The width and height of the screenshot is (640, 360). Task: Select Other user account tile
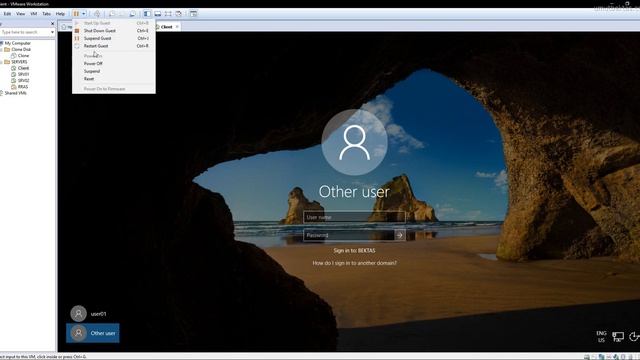(x=93, y=333)
